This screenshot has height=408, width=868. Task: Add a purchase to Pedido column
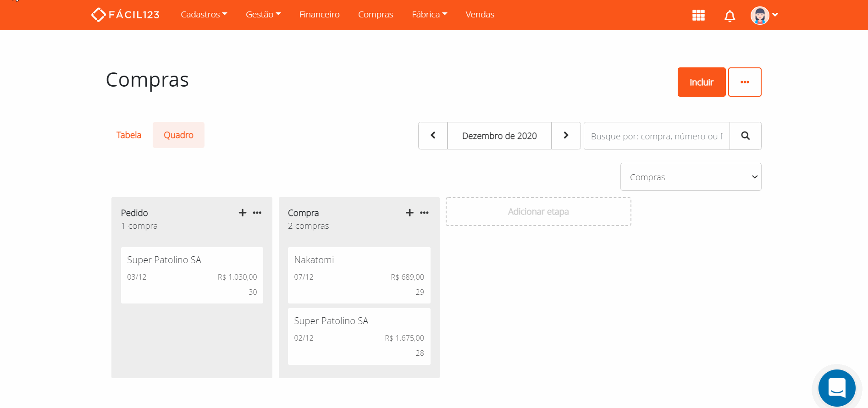tap(243, 213)
